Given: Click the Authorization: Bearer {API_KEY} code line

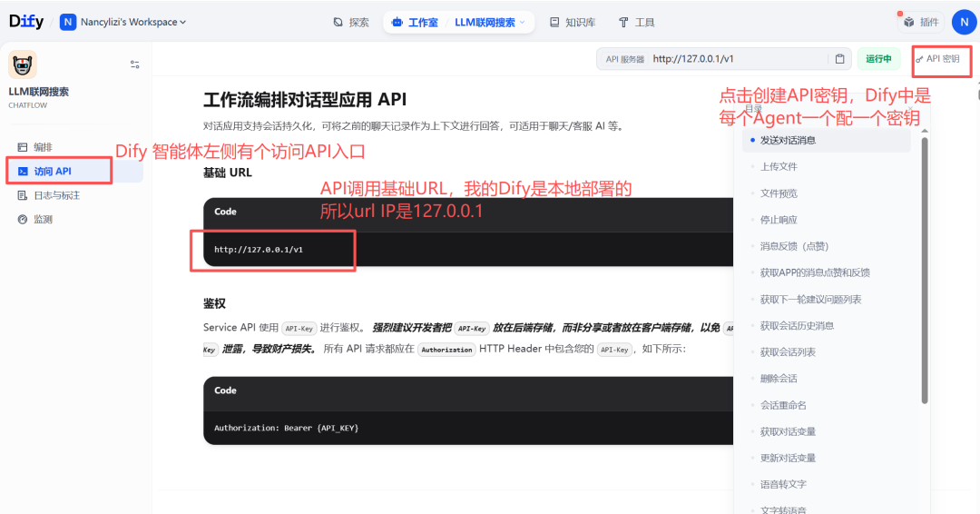Looking at the screenshot, I should [x=286, y=429].
